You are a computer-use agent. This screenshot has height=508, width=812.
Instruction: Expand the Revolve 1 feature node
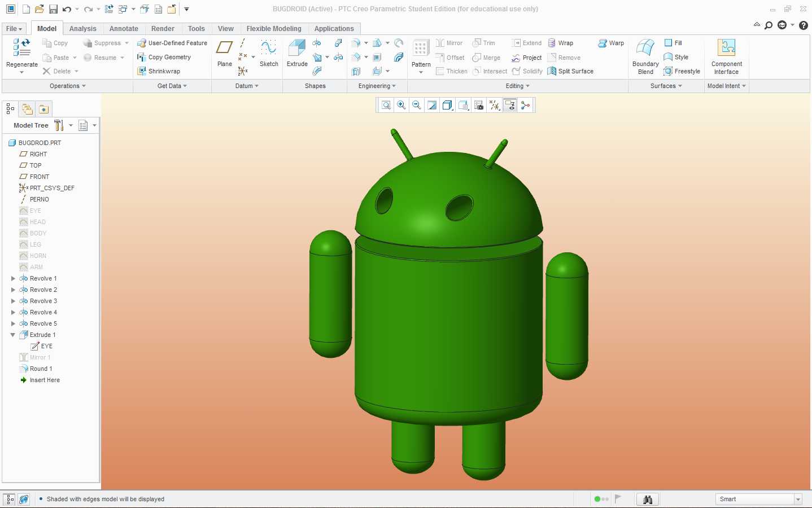tap(13, 278)
